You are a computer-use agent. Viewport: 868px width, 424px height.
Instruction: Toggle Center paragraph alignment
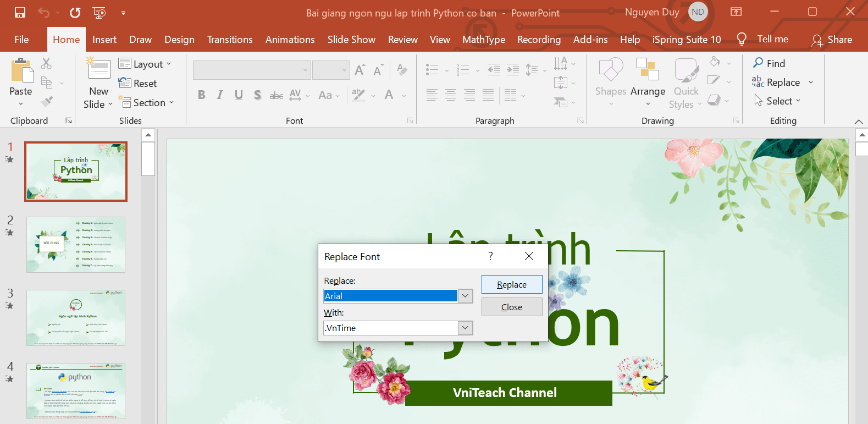click(x=451, y=95)
